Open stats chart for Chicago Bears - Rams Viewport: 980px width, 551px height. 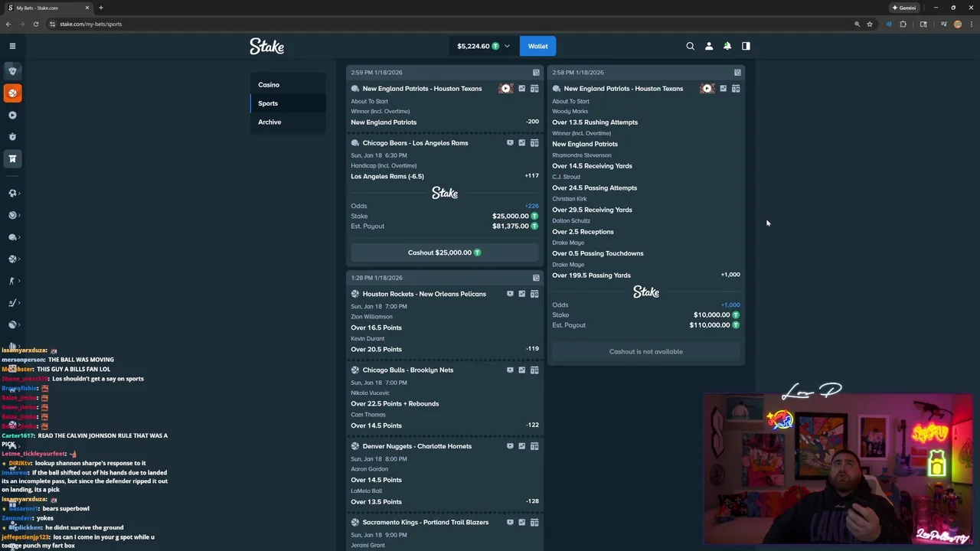pyautogui.click(x=522, y=143)
